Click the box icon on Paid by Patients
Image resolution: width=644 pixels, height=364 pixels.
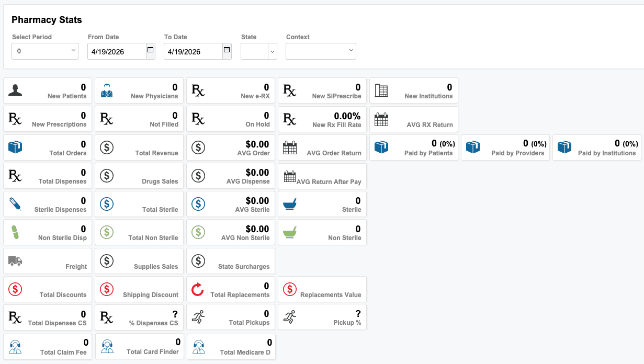381,147
